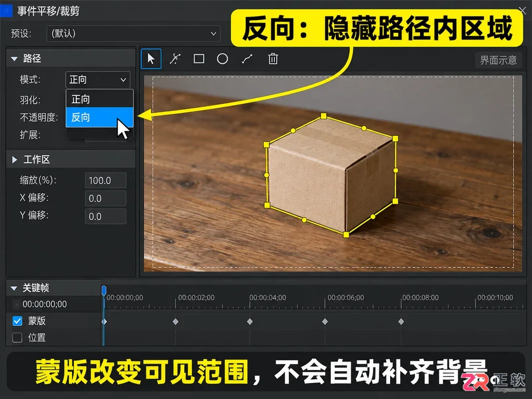The width and height of the screenshot is (532, 399).
Task: Select the 蒙版 keyframe at 00:00:04;00
Action: pos(250,321)
